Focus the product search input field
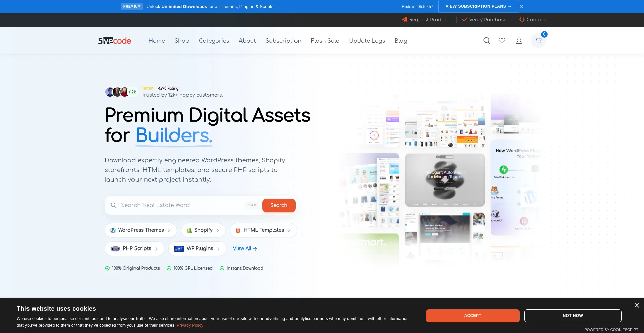 click(181, 205)
